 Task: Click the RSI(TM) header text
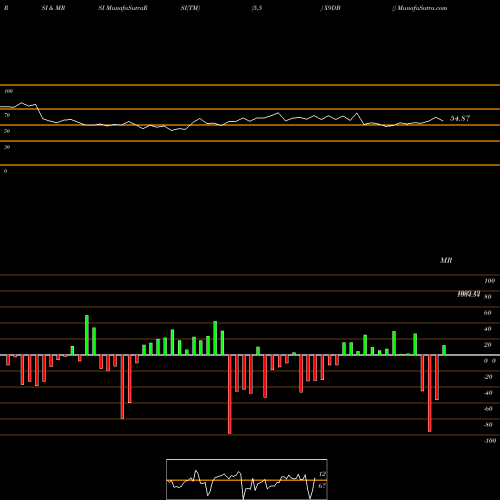[x=190, y=8]
